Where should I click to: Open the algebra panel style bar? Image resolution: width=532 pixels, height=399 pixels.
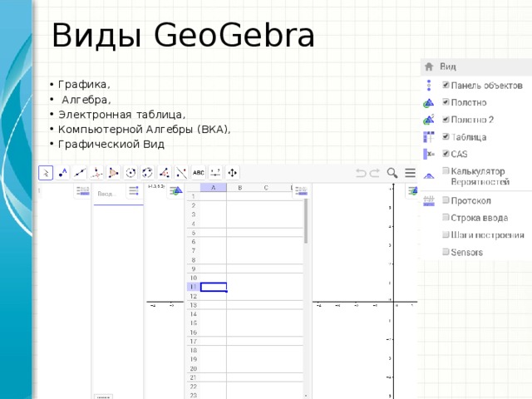82,191
